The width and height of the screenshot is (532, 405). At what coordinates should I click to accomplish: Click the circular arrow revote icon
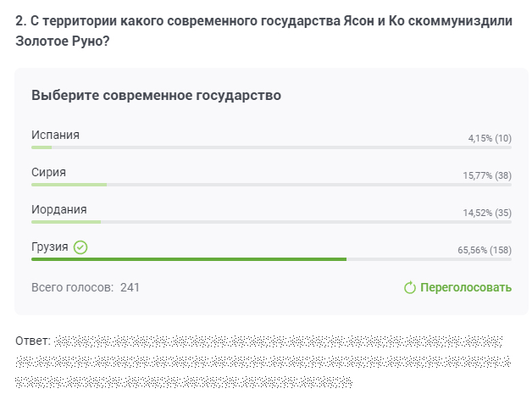pyautogui.click(x=410, y=288)
